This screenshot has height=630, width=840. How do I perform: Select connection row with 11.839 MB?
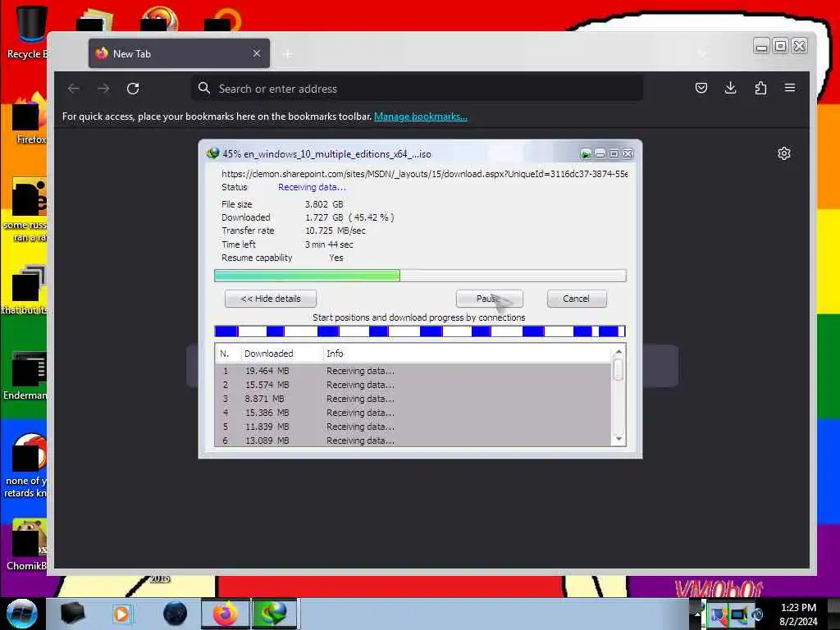click(x=413, y=427)
